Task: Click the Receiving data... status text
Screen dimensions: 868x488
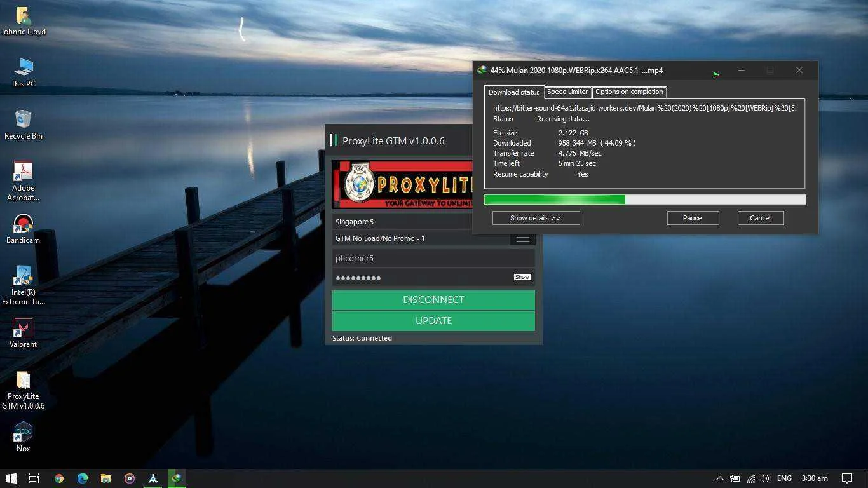Action: tap(563, 119)
